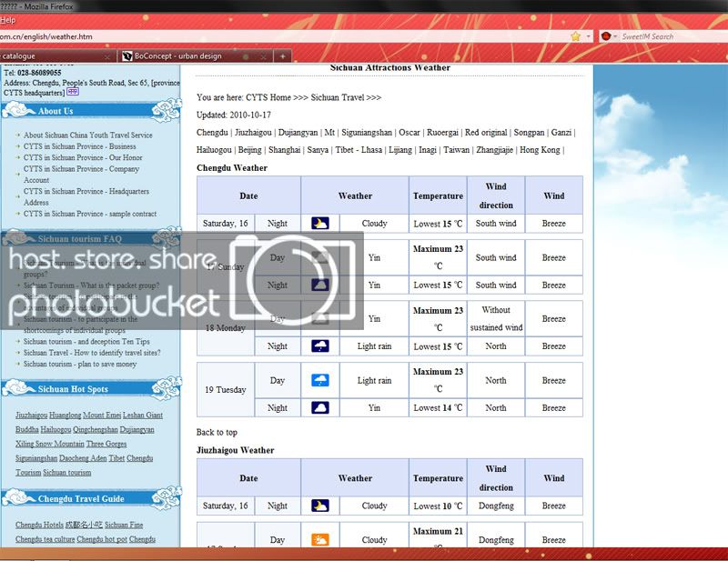This screenshot has width=728, height=561.
Task: Click Chengdu 19 Tuesday day light rain icon
Action: [x=320, y=380]
